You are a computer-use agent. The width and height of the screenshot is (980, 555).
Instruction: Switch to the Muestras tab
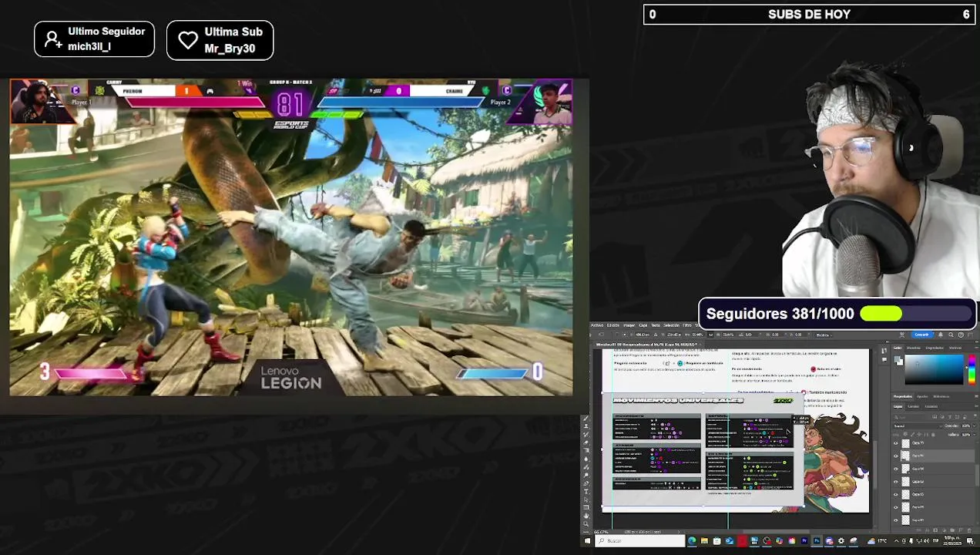[914, 348]
